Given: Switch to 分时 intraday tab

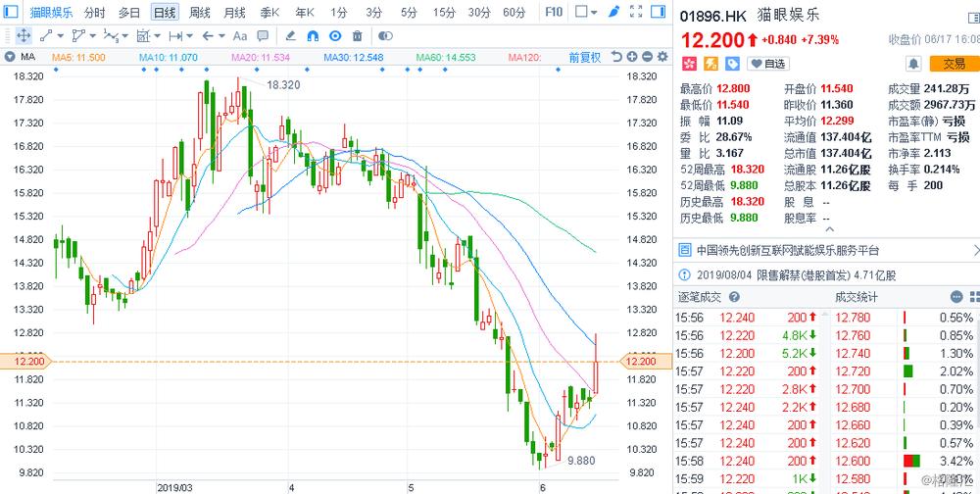Looking at the screenshot, I should point(94,12).
